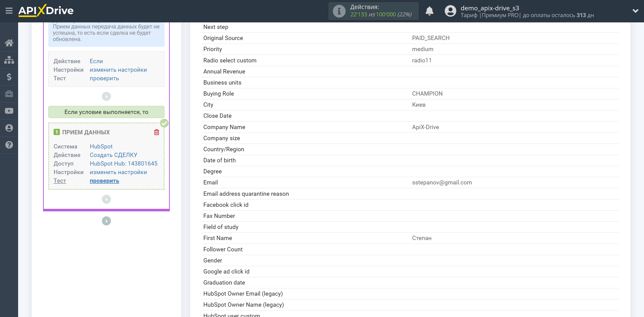Viewport: 644px width, 317px height.
Task: Open the hamburger menu
Action: [x=9, y=11]
